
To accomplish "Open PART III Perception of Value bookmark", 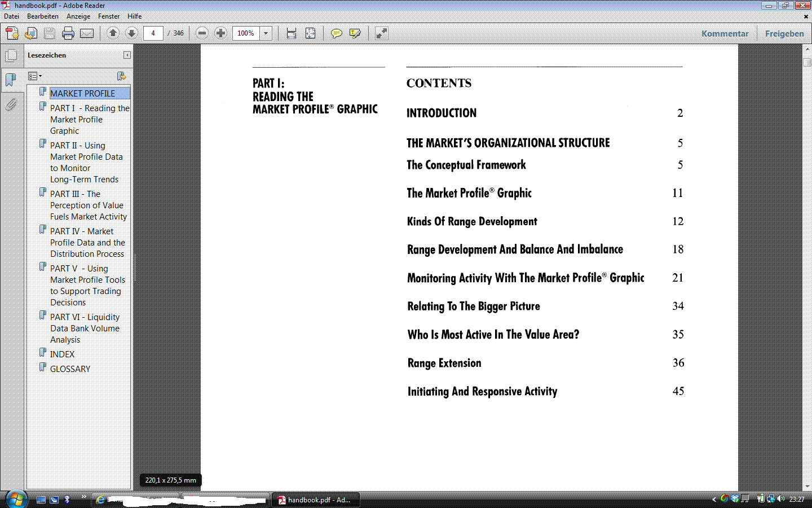I will [x=89, y=205].
